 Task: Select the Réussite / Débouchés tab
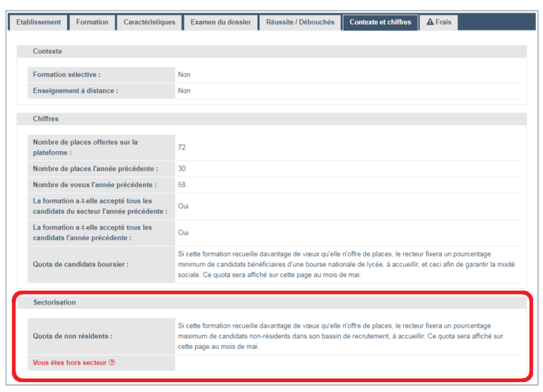tap(300, 22)
